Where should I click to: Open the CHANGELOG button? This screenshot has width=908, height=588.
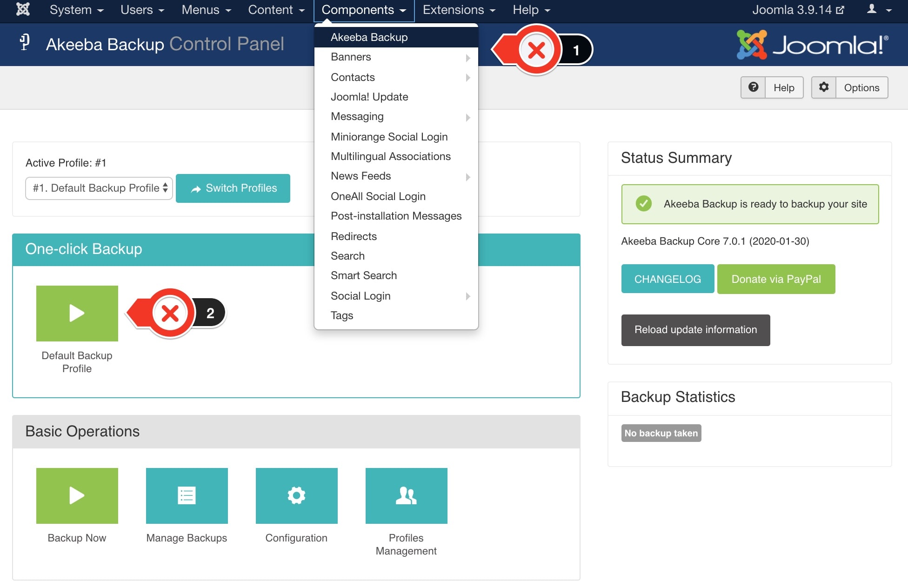tap(668, 279)
